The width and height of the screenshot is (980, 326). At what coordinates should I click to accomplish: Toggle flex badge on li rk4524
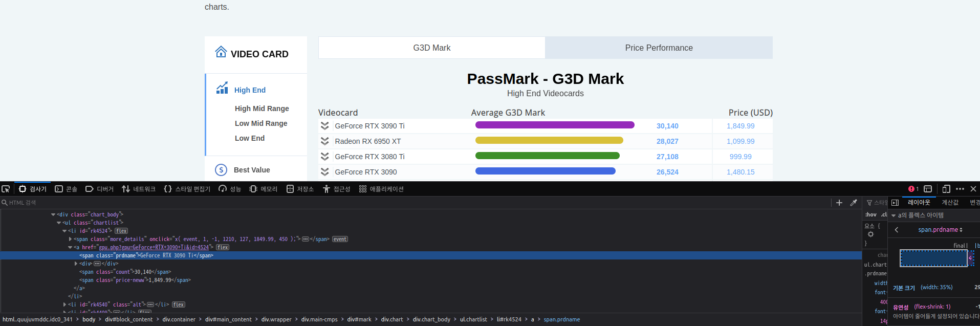121,231
